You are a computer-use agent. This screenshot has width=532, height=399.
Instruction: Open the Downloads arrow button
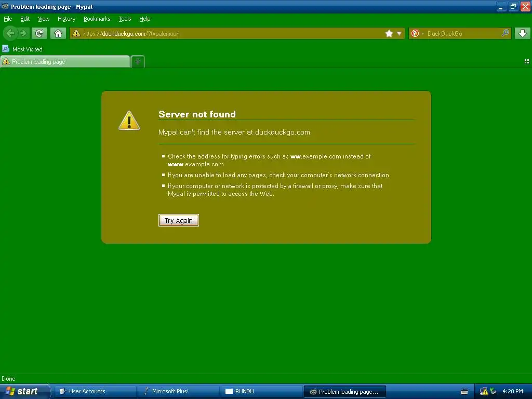tap(523, 33)
